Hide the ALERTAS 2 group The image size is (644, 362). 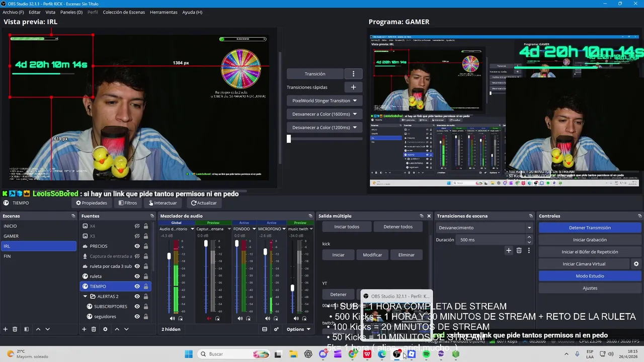pos(137,297)
